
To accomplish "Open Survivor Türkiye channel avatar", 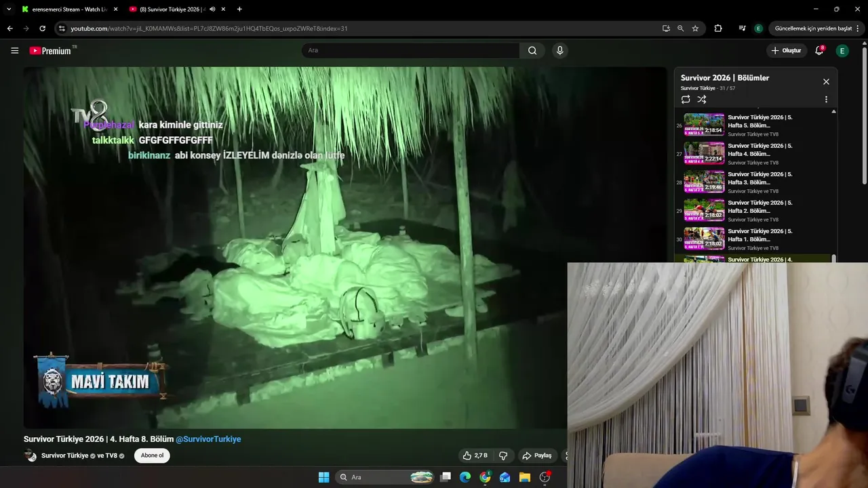I will point(31,455).
